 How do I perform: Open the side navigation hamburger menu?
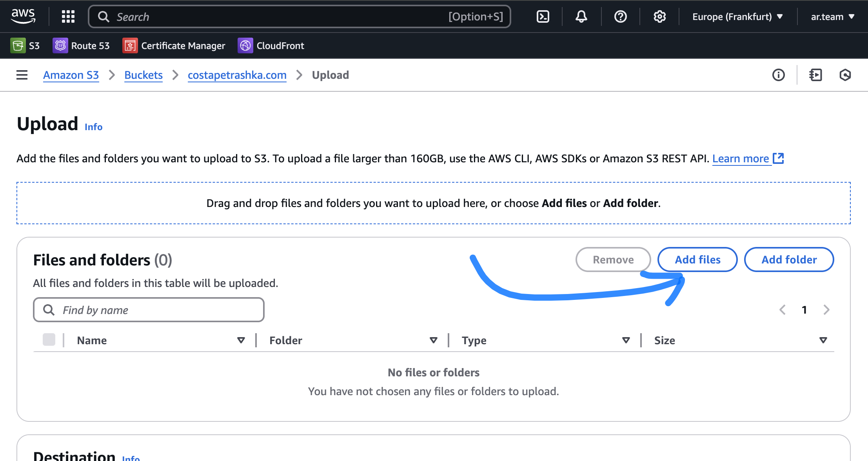(22, 75)
